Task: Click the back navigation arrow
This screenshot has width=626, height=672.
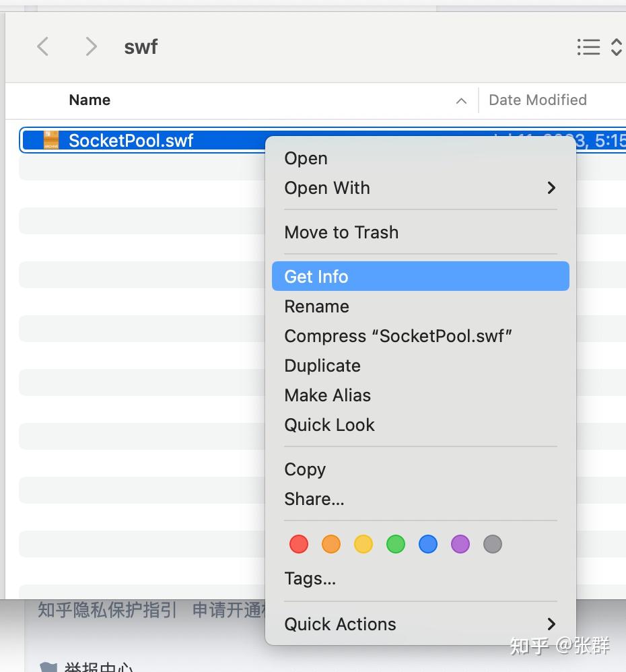Action: coord(42,46)
